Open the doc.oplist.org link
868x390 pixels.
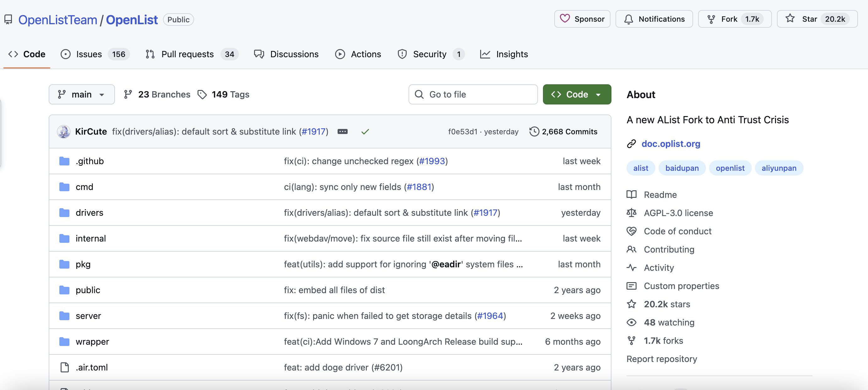click(670, 144)
